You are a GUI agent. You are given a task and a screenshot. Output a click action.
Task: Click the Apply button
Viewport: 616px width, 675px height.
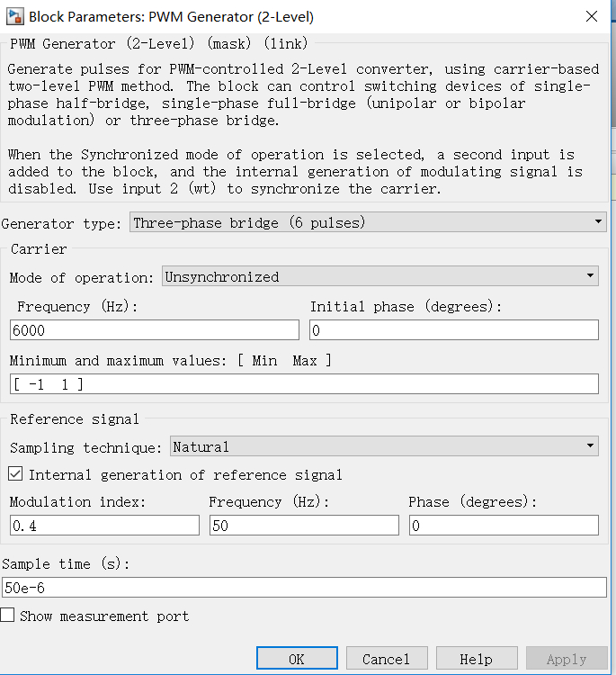566,659
